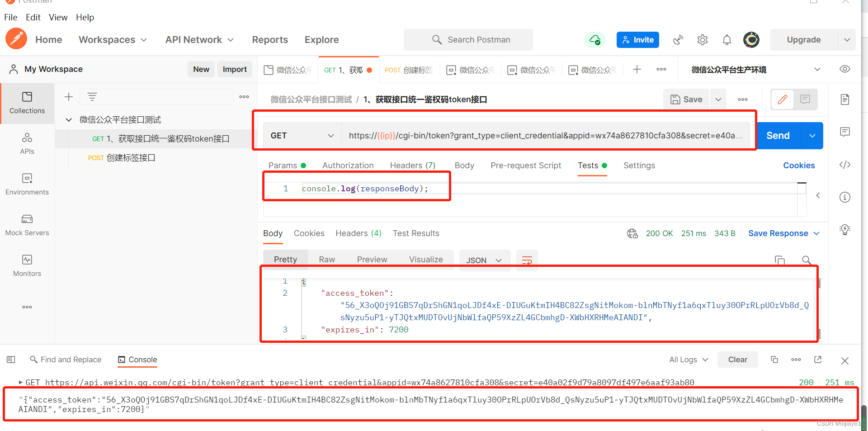Expand Upgrade options arrow

[x=847, y=40]
